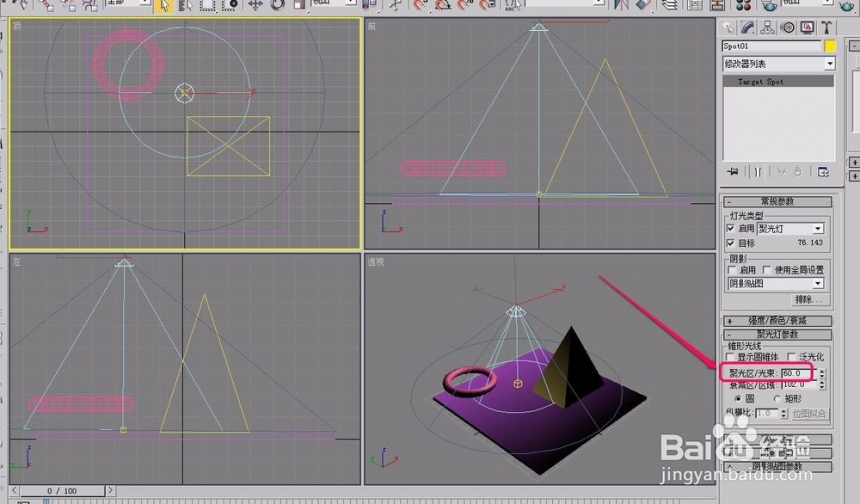Image resolution: width=860 pixels, height=504 pixels.
Task: Enable 泛光化 overshoot checkbox
Action: point(791,357)
